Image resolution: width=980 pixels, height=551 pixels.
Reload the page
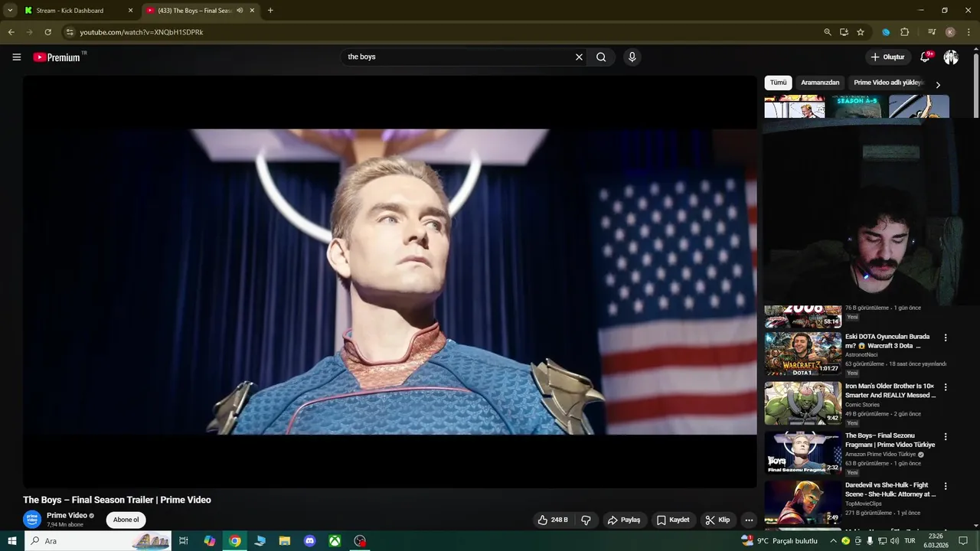(x=47, y=32)
